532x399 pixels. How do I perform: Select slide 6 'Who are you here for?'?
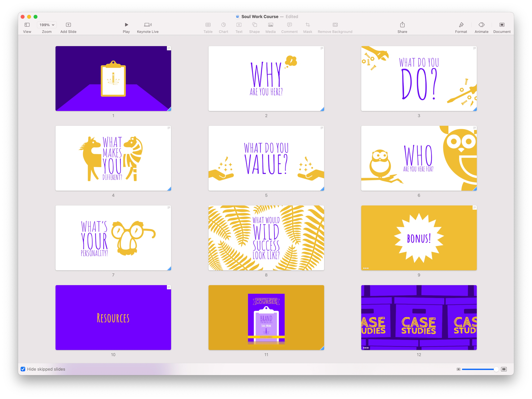click(419, 158)
